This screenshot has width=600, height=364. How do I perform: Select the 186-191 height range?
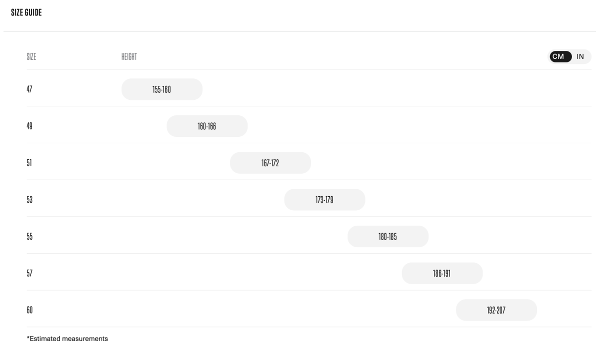[x=442, y=274]
